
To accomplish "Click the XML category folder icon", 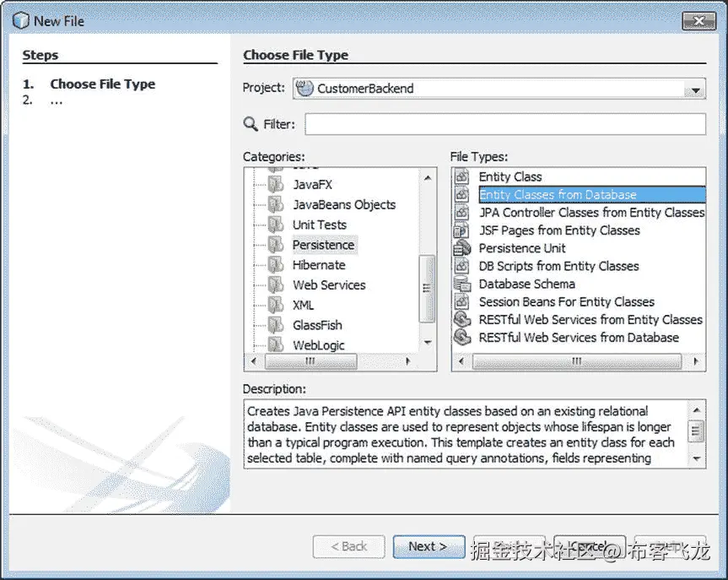I will tap(276, 305).
